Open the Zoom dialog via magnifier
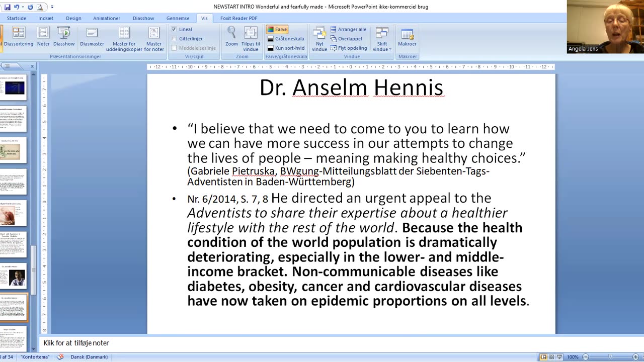 pyautogui.click(x=231, y=37)
